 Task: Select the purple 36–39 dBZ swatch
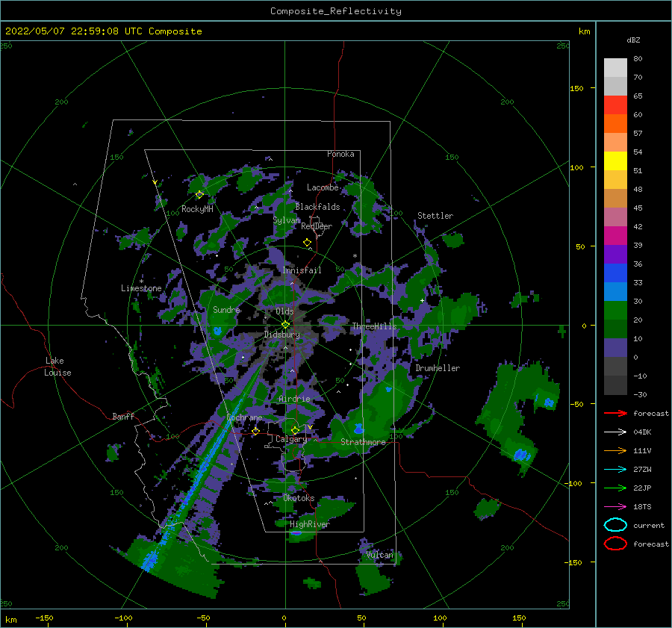[x=615, y=255]
